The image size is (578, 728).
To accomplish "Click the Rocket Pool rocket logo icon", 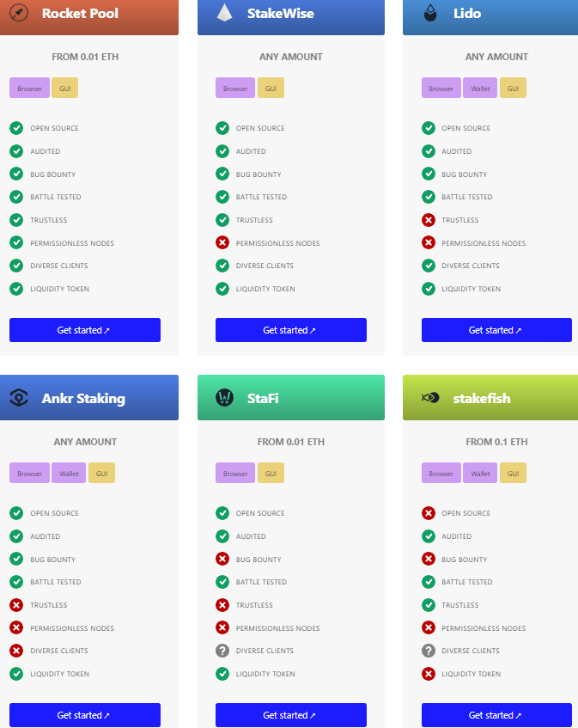I will [18, 14].
